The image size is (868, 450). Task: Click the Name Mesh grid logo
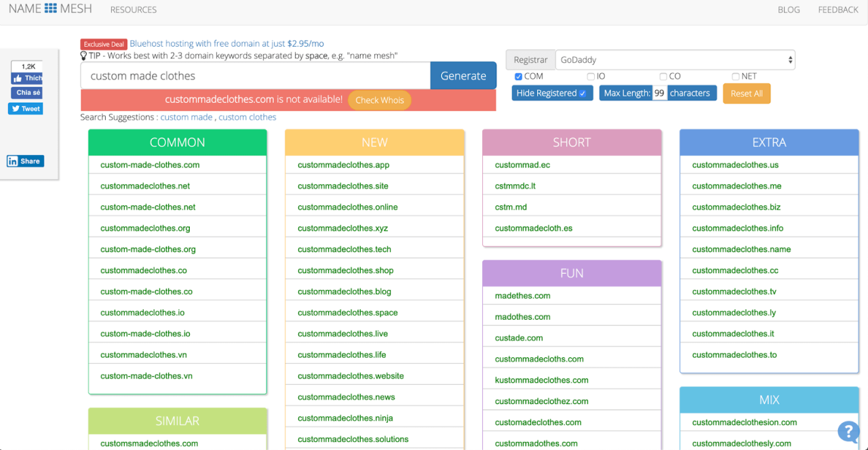pos(51,9)
